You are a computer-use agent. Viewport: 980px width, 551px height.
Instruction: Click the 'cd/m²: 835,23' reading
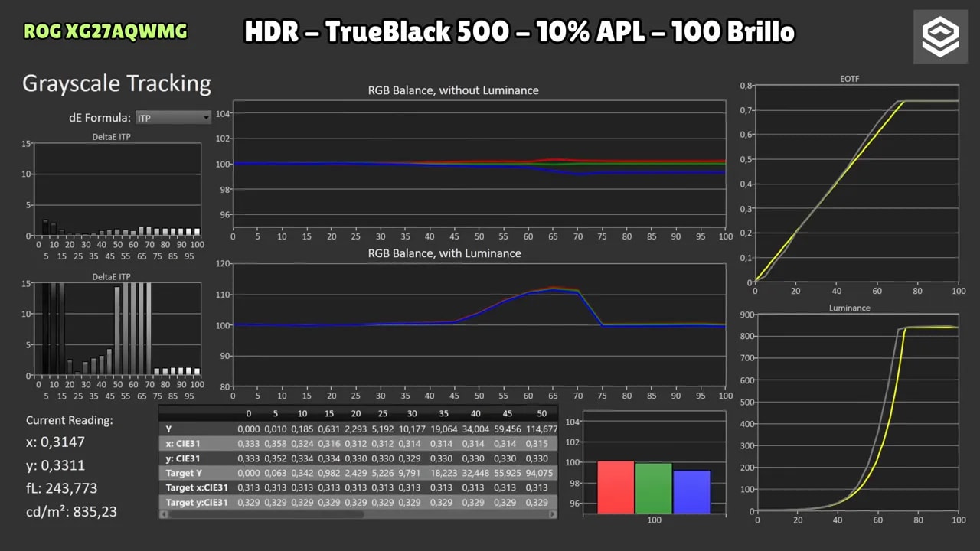pyautogui.click(x=71, y=510)
